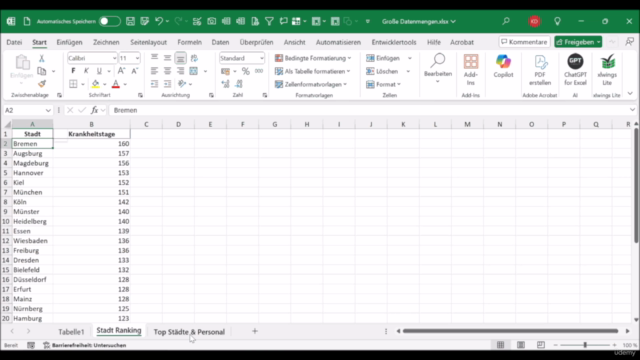Select the Krankheitstage header cell
The image size is (640, 360).
[91, 134]
